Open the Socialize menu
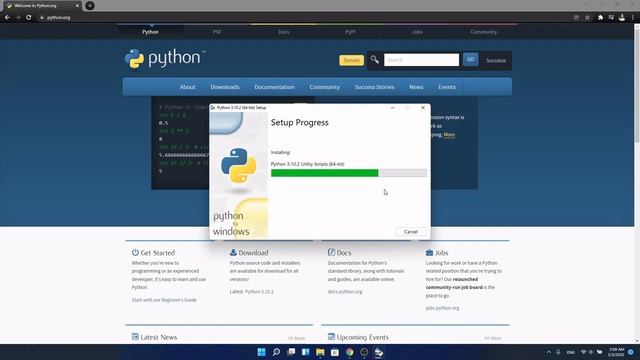This screenshot has width=640, height=360. (496, 60)
